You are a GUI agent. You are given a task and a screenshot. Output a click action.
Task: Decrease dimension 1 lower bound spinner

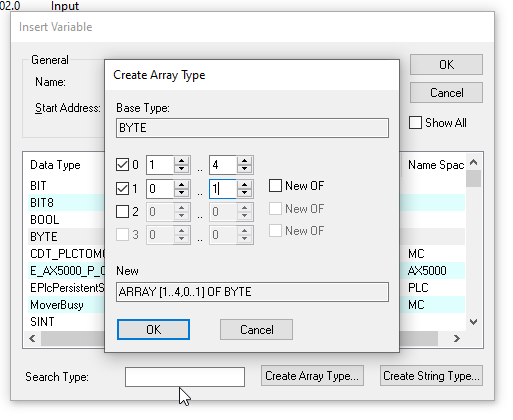pos(182,193)
